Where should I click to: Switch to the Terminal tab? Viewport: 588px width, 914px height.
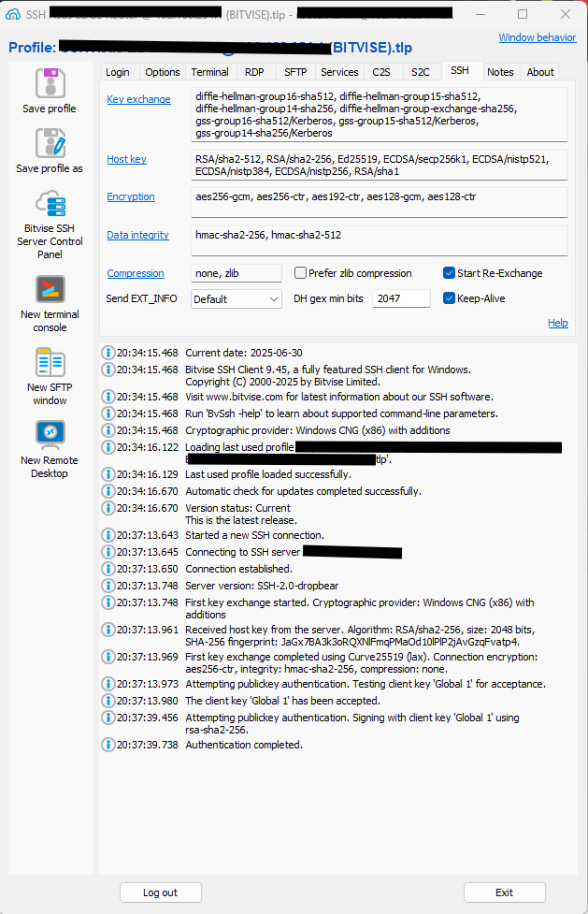pyautogui.click(x=209, y=72)
